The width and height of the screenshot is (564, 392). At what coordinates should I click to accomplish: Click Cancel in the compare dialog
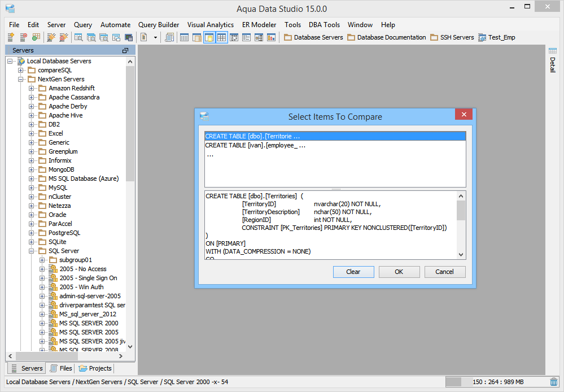(x=444, y=272)
